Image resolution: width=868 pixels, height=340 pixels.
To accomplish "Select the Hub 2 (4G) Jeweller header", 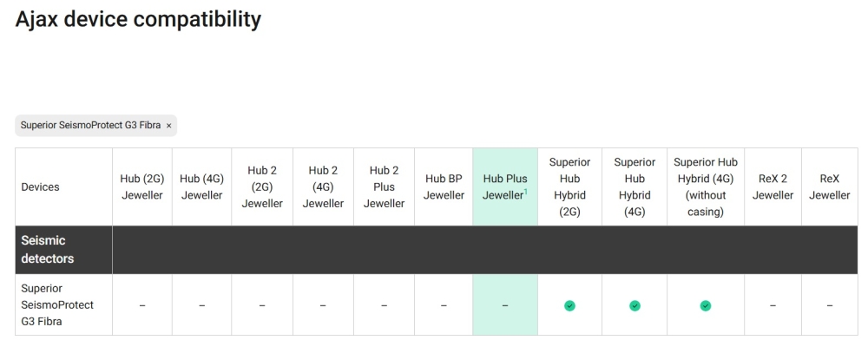I will click(x=323, y=186).
